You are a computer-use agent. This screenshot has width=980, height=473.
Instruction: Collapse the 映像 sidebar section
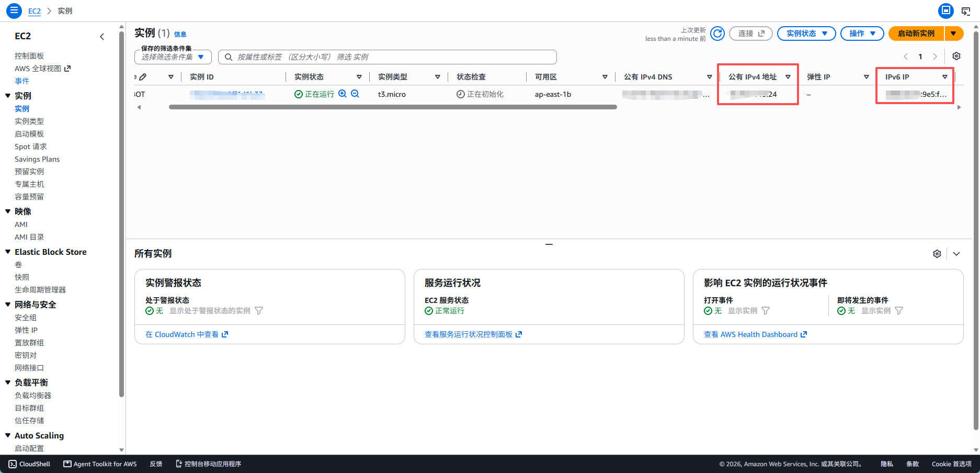(8, 211)
